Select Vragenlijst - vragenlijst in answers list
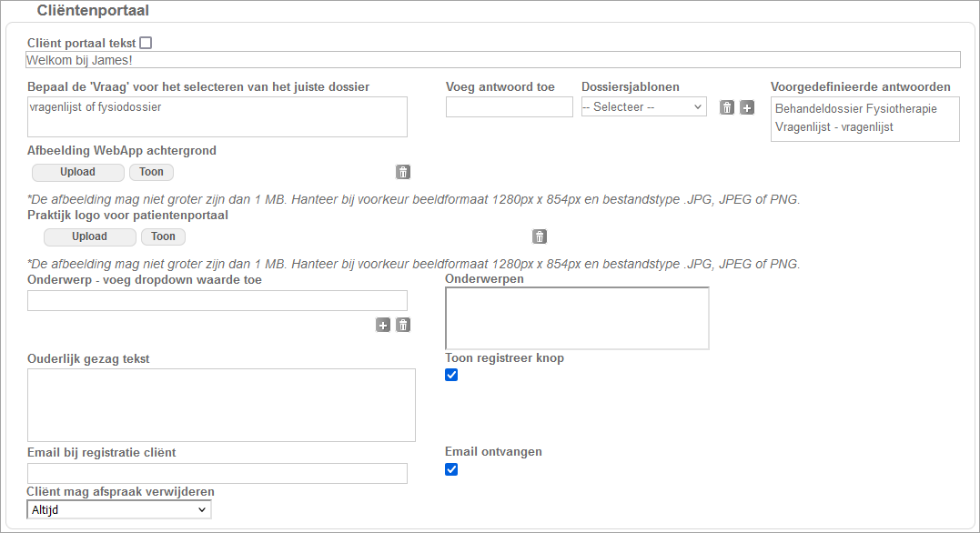 (834, 127)
